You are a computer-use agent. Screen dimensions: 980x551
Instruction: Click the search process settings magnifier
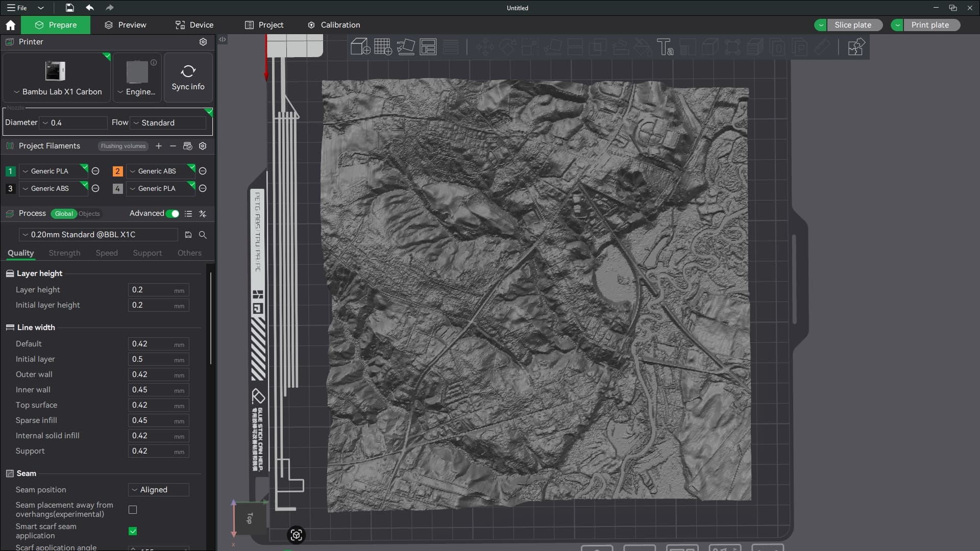point(203,235)
